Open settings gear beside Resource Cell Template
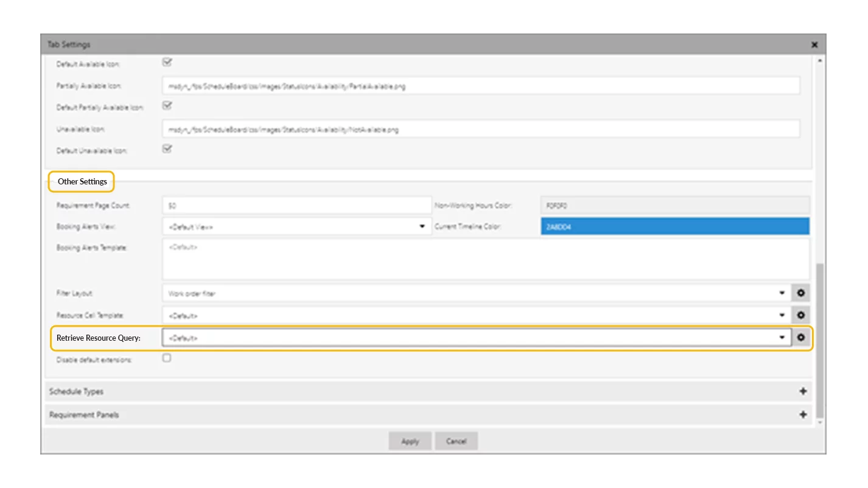The height and width of the screenshot is (488, 868). click(801, 315)
